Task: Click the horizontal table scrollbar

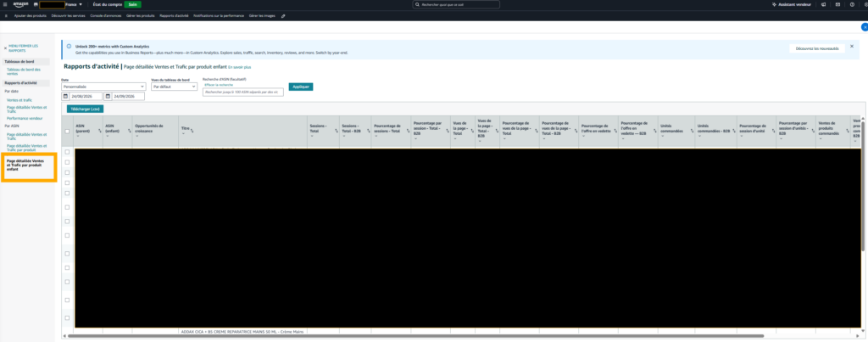Action: [x=415, y=336]
